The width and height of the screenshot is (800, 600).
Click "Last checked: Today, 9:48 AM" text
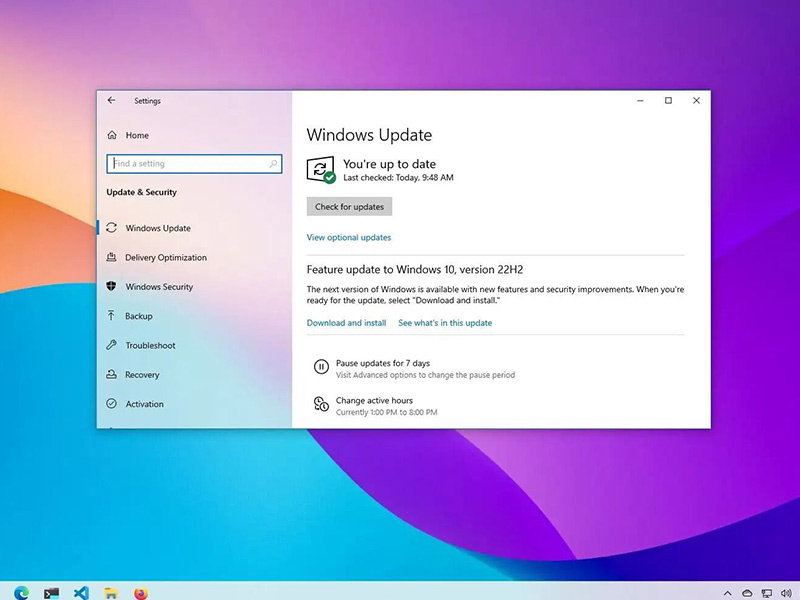click(398, 178)
